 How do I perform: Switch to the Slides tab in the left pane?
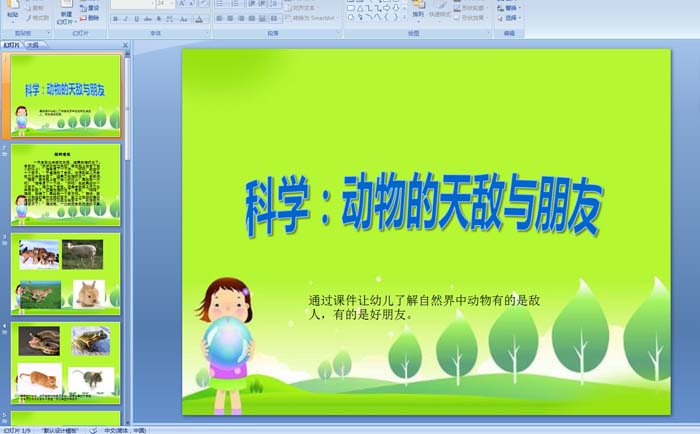12,45
